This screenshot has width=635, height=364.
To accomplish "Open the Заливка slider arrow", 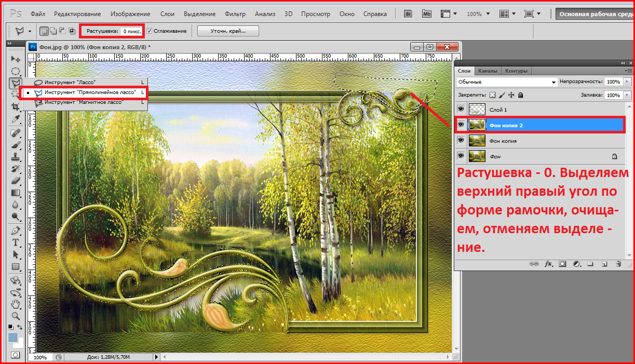I will click(627, 96).
